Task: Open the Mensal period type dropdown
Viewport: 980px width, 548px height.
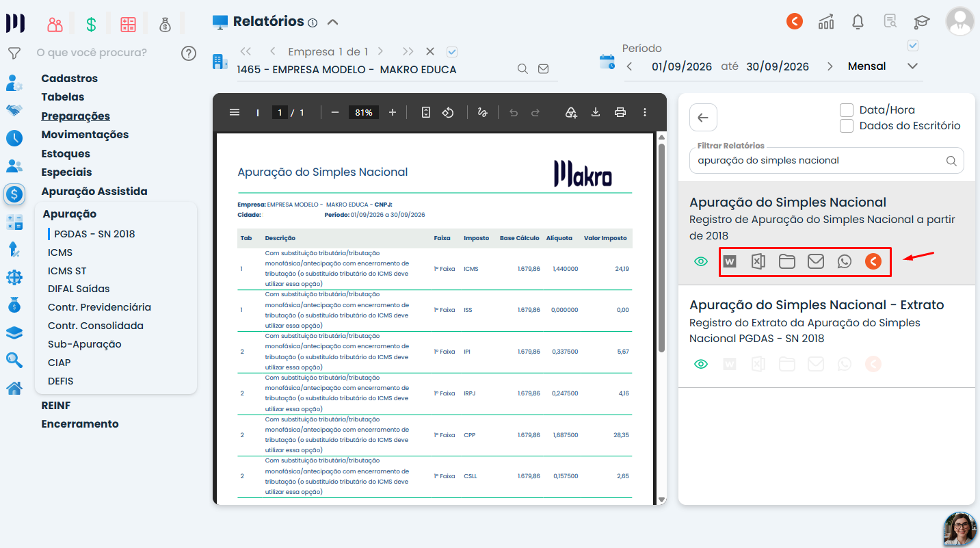Action: coord(912,66)
